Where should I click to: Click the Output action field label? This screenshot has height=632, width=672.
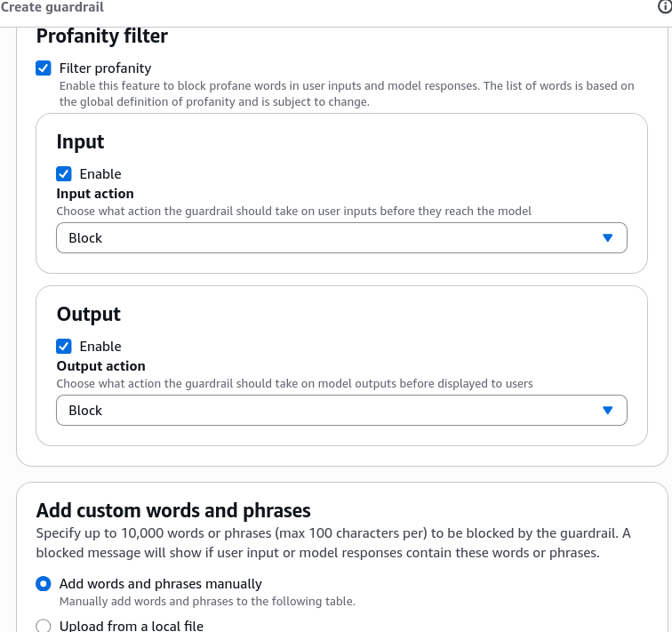[100, 366]
